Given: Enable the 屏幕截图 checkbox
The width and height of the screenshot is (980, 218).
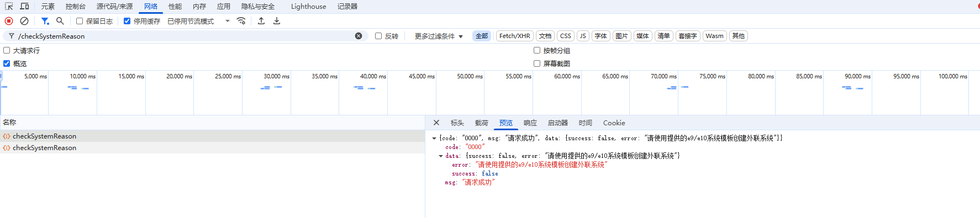Looking at the screenshot, I should pyautogui.click(x=537, y=63).
